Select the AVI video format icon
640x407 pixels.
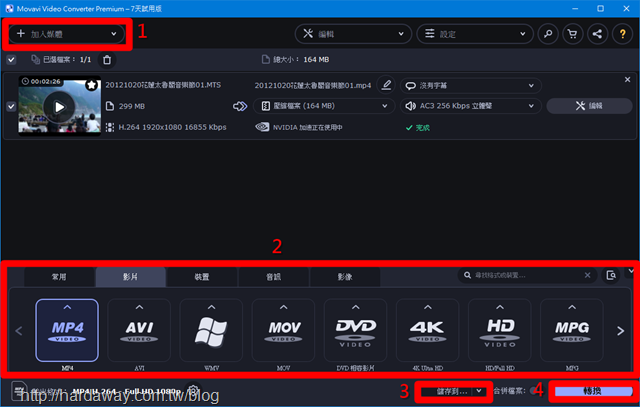pos(139,330)
